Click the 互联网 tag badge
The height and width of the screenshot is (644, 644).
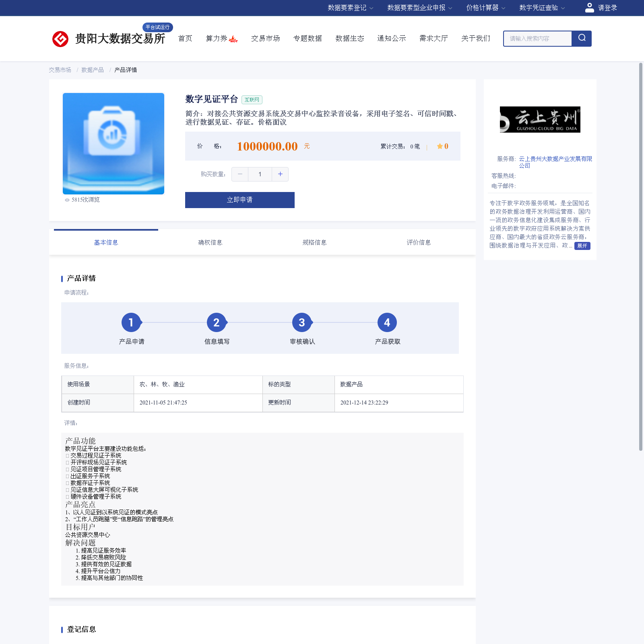[x=252, y=100]
